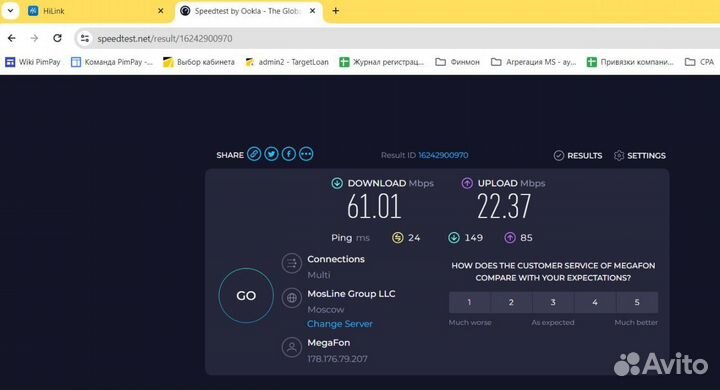Image resolution: width=720 pixels, height=390 pixels.
Task: View site information icon in address bar
Action: (85, 39)
